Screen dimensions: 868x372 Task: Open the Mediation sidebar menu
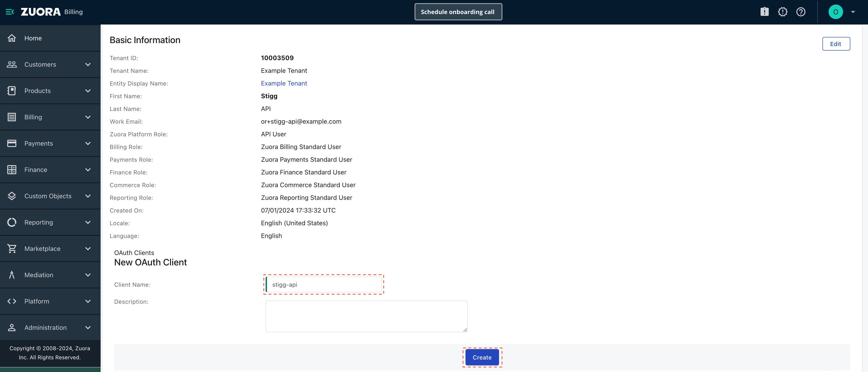(50, 275)
